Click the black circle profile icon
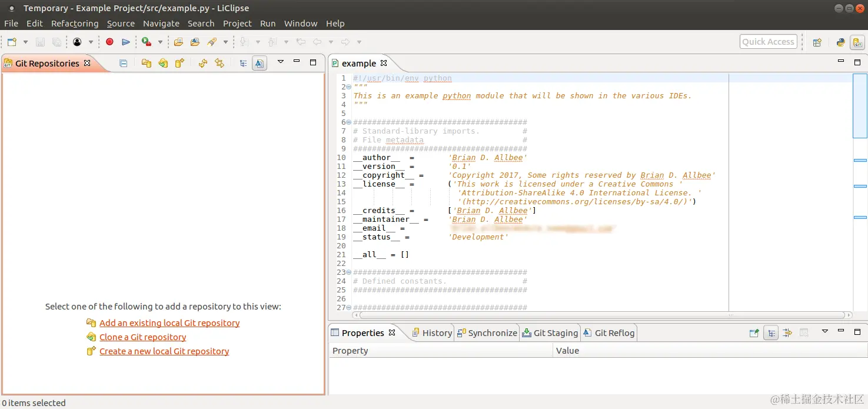Viewport: 868px width, 409px height. 77,42
